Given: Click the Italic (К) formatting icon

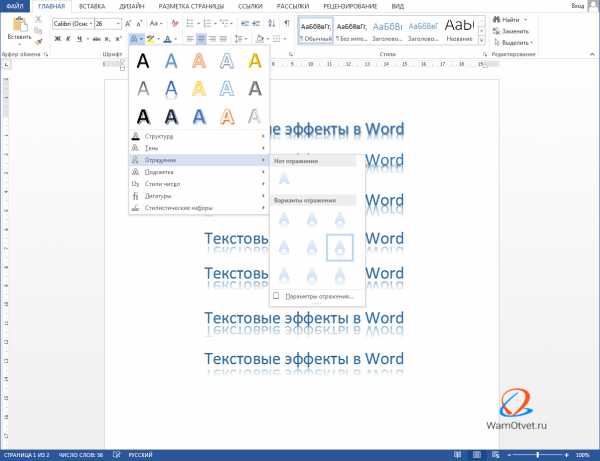Looking at the screenshot, I should (x=68, y=39).
